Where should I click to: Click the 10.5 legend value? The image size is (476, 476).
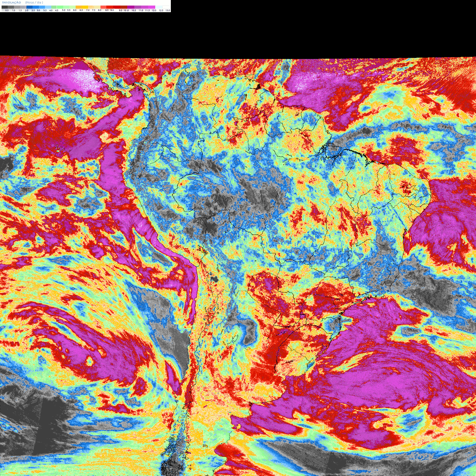[x=134, y=10]
